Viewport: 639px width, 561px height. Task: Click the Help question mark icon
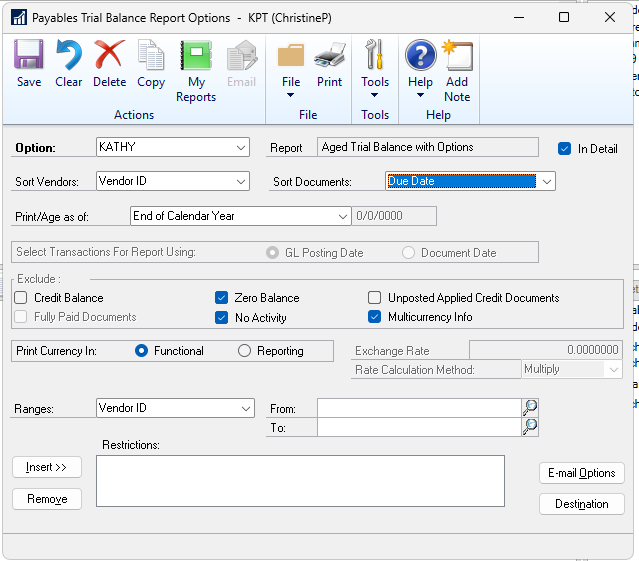[x=421, y=55]
